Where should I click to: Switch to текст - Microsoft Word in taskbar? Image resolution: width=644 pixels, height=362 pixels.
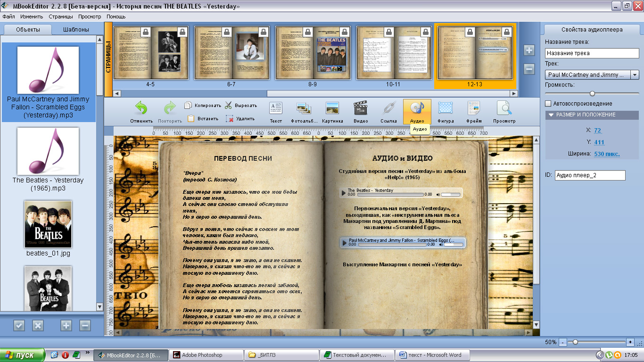click(x=431, y=355)
